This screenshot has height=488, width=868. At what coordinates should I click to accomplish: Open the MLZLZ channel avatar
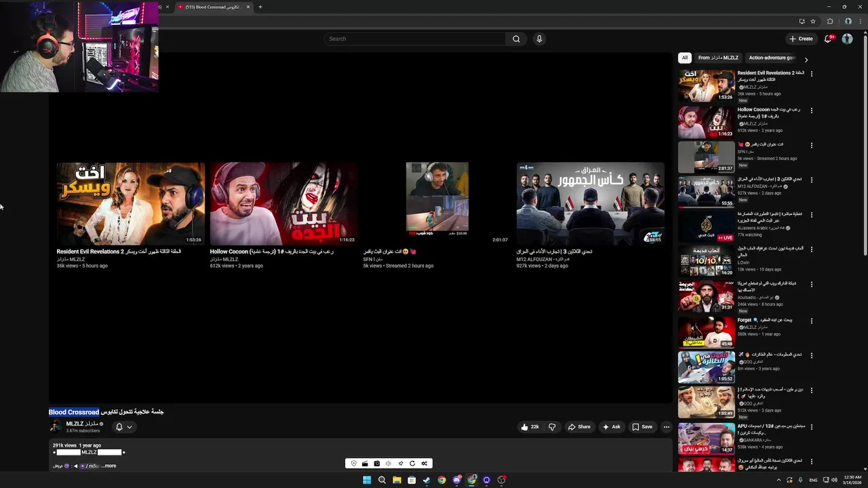56,426
